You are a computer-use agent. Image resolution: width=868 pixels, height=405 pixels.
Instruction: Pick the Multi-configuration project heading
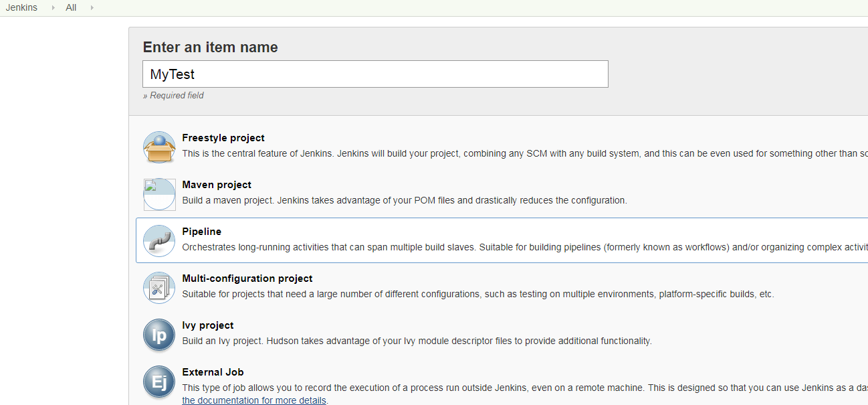tap(247, 278)
